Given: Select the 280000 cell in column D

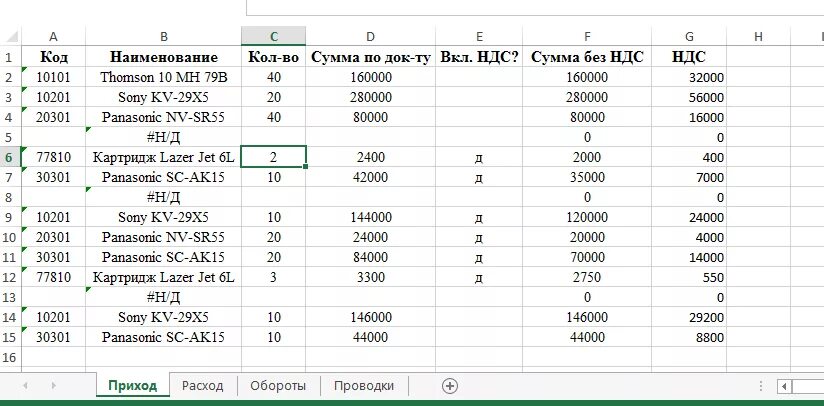Looking at the screenshot, I should click(x=370, y=98).
